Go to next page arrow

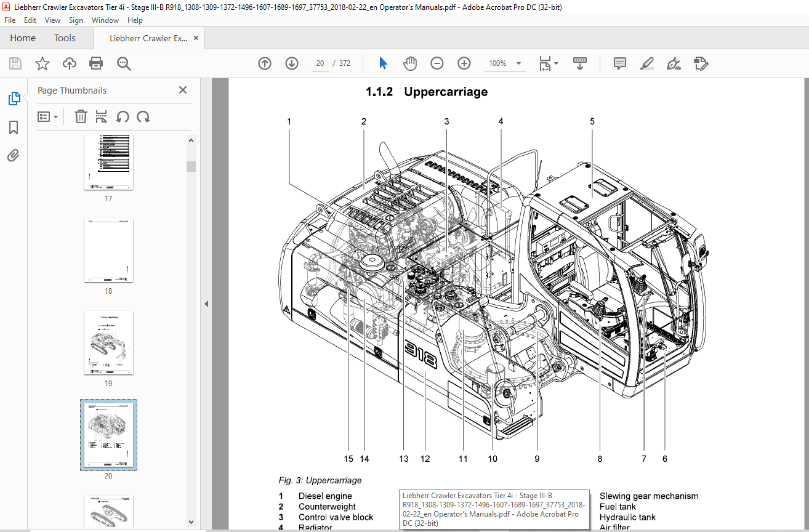tap(292, 63)
